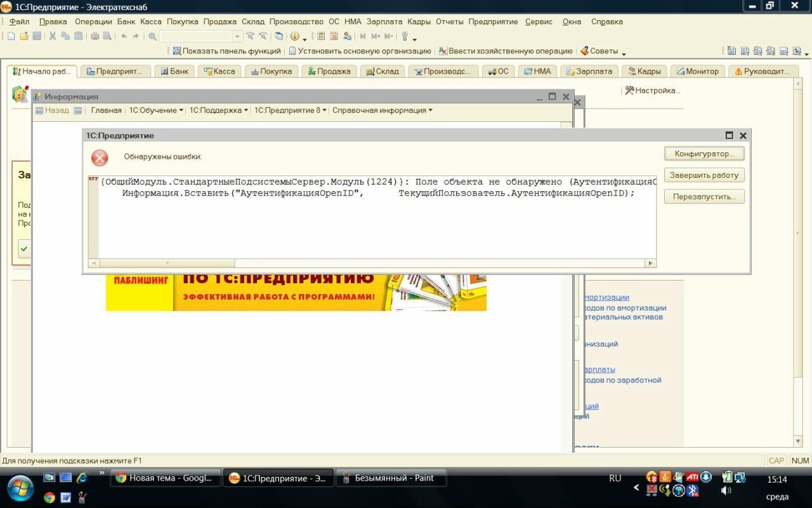Open the Операции menu
The image size is (812, 508).
pos(93,22)
